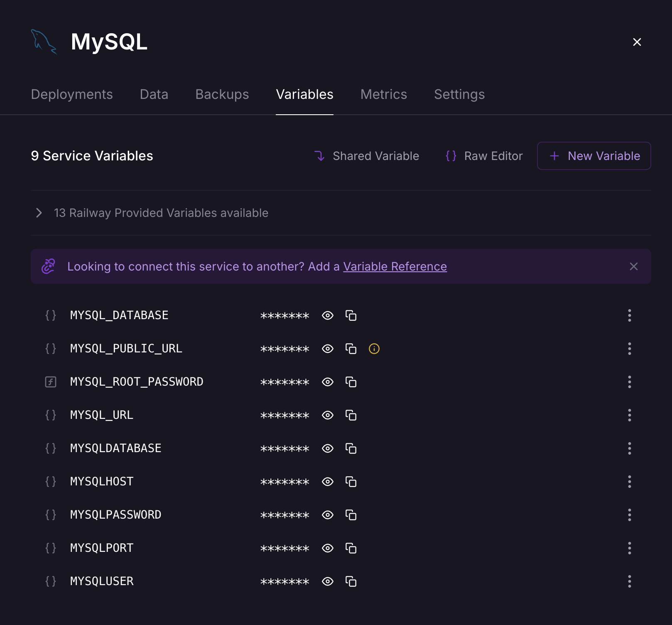The width and height of the screenshot is (672, 625).
Task: Open the Settings tab
Action: coord(459,94)
